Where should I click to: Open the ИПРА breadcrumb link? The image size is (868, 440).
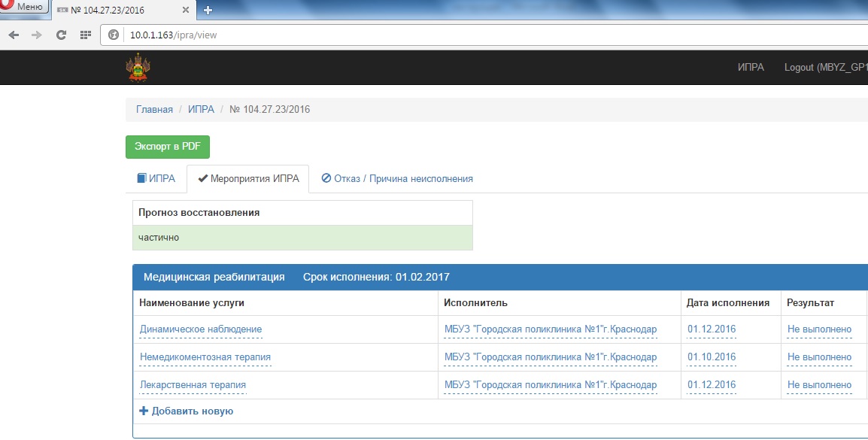point(201,110)
